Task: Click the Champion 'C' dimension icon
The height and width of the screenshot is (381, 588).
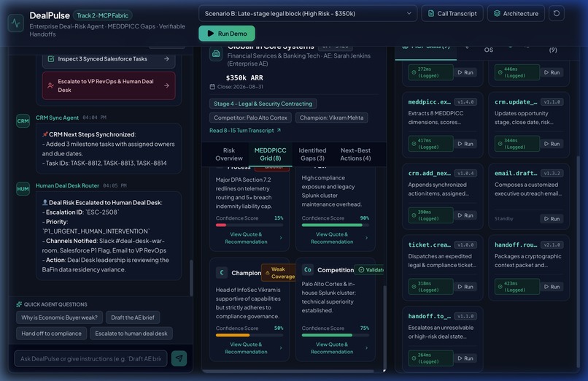Action: [x=222, y=273]
